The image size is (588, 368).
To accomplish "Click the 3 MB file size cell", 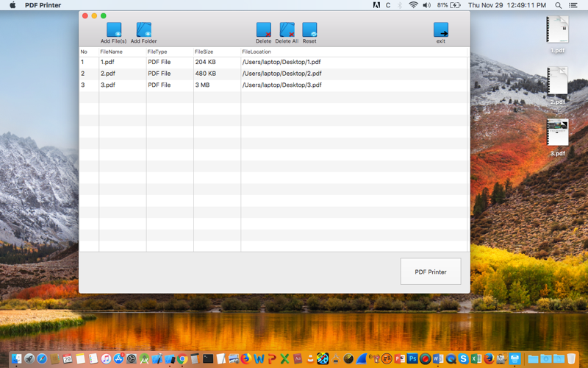I will tap(217, 85).
